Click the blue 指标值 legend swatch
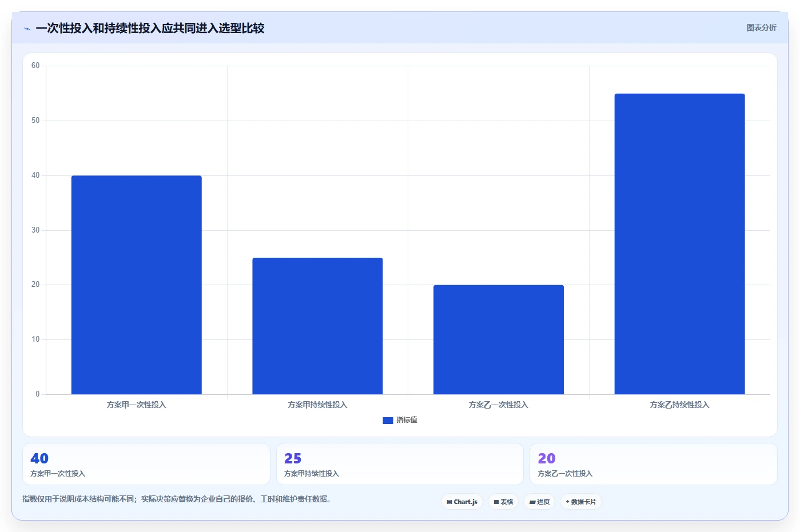 point(388,421)
